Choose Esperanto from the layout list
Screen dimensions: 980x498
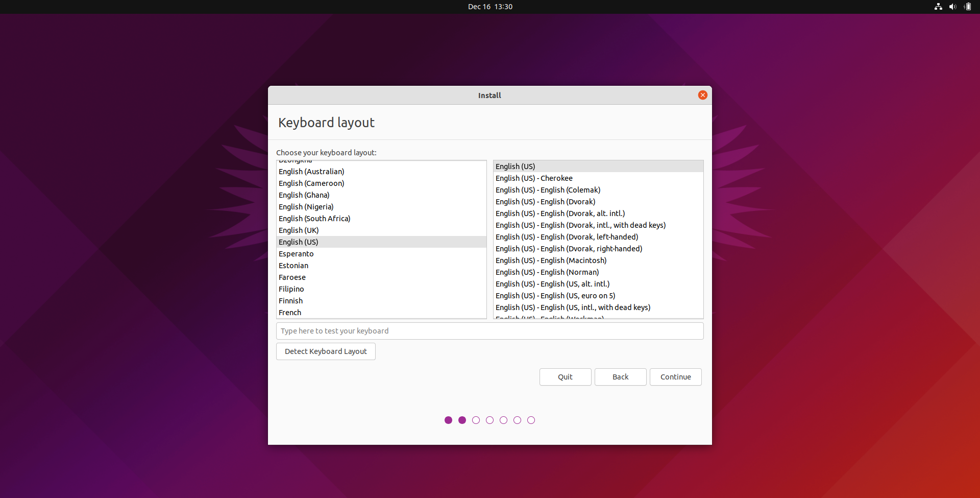click(x=381, y=254)
